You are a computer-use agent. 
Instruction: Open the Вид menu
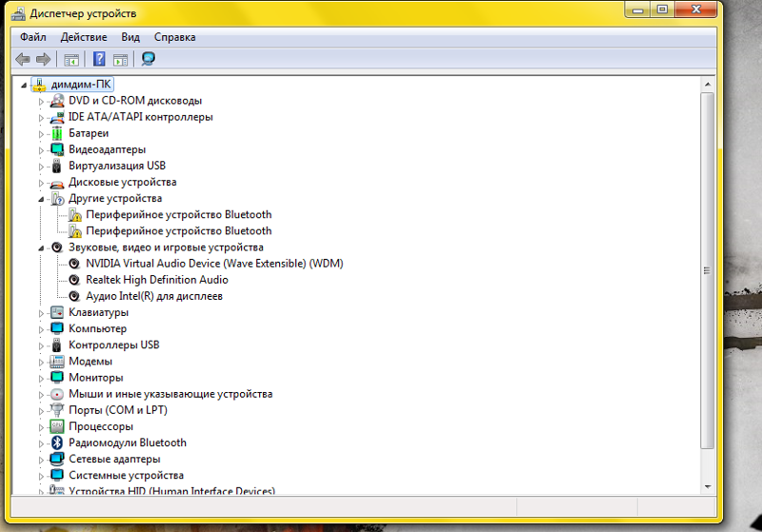[x=130, y=37]
